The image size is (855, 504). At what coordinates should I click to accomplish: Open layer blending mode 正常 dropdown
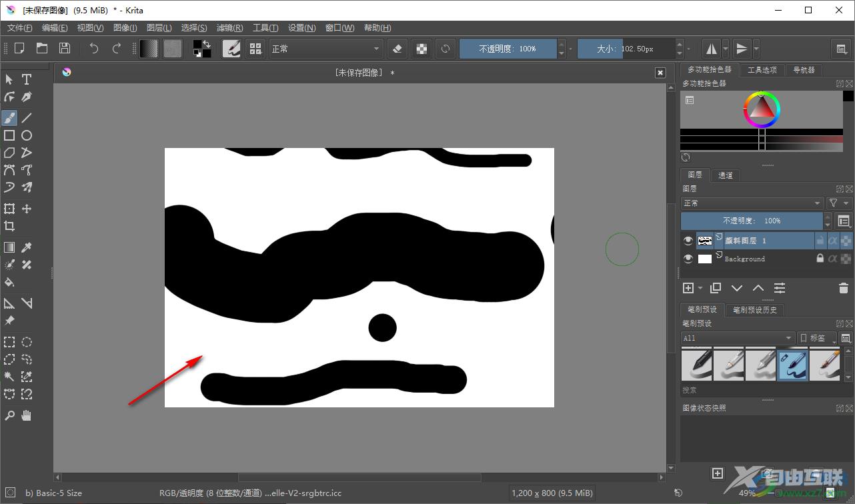(x=752, y=203)
